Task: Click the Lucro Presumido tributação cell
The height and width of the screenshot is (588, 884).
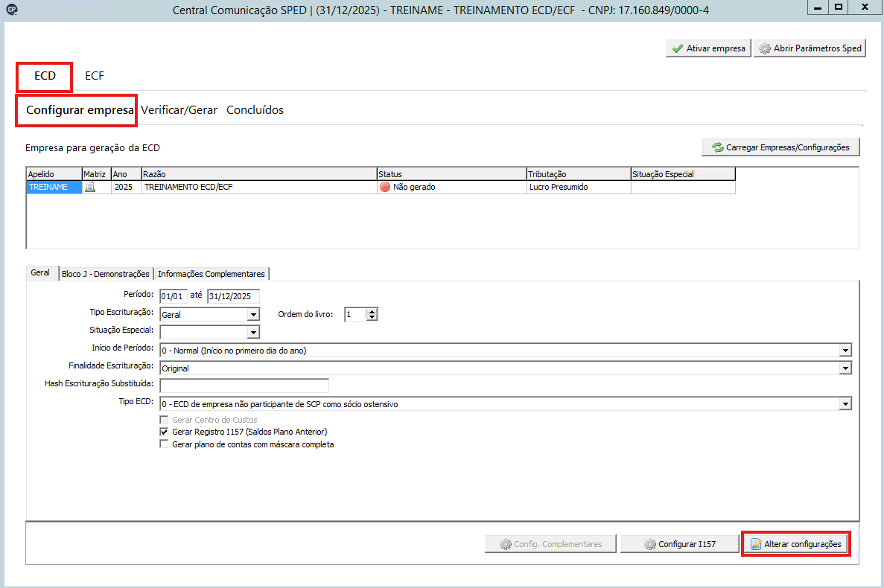Action: click(579, 187)
